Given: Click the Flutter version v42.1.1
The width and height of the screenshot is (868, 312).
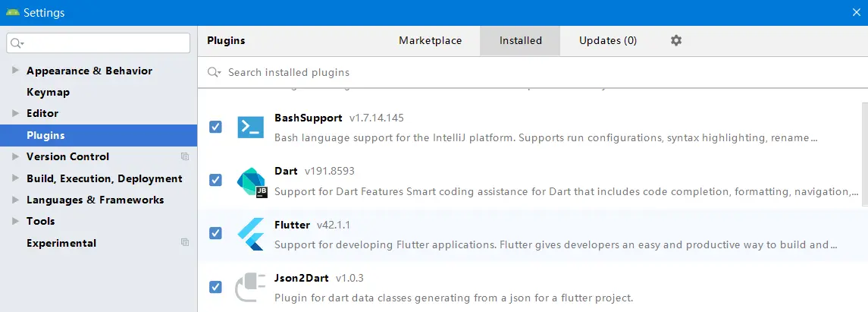Looking at the screenshot, I should coord(334,225).
